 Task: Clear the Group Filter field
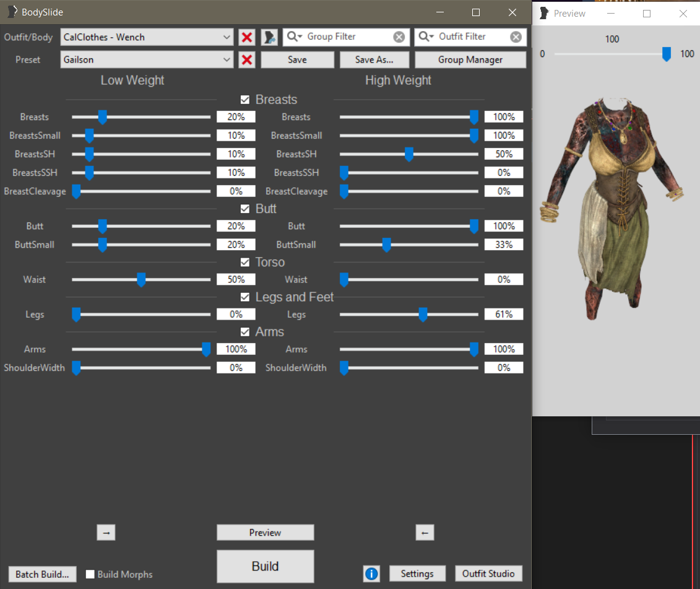[x=399, y=37]
